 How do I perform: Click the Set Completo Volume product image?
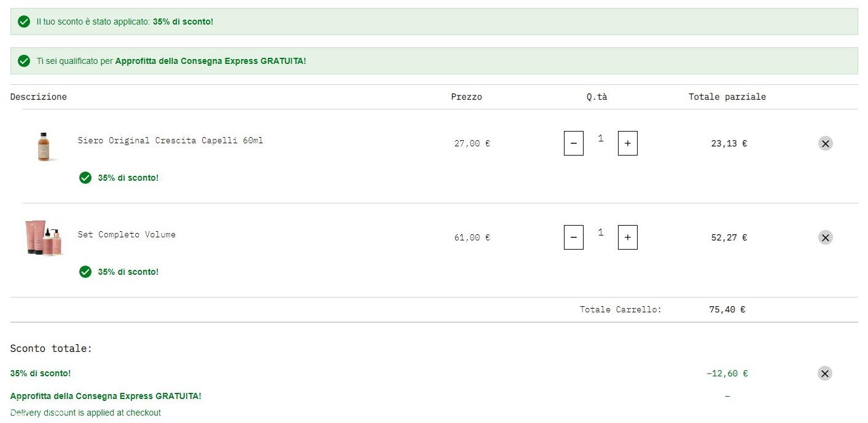[44, 237]
